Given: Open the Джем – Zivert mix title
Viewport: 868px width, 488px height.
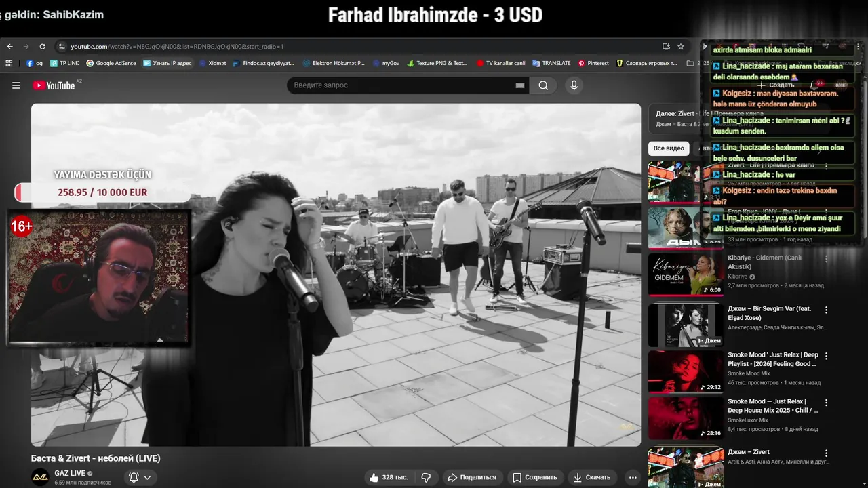Looking at the screenshot, I should 749,452.
